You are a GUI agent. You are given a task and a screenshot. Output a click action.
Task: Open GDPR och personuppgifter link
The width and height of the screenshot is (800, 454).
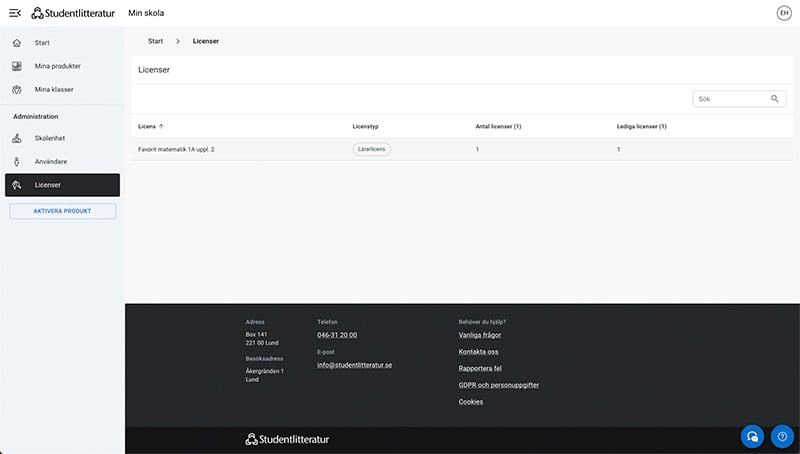(498, 385)
